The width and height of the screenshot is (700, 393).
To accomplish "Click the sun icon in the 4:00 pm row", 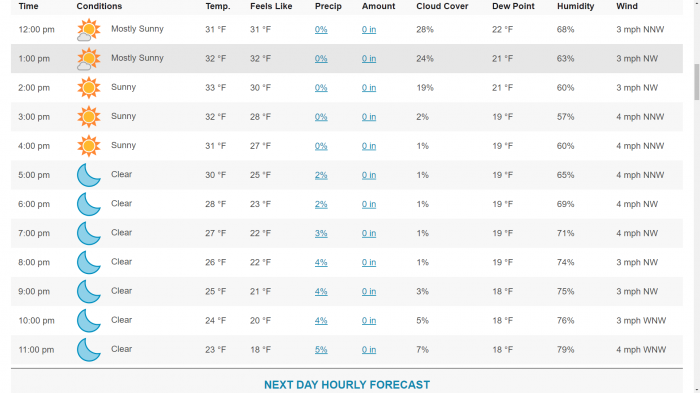I will click(88, 146).
